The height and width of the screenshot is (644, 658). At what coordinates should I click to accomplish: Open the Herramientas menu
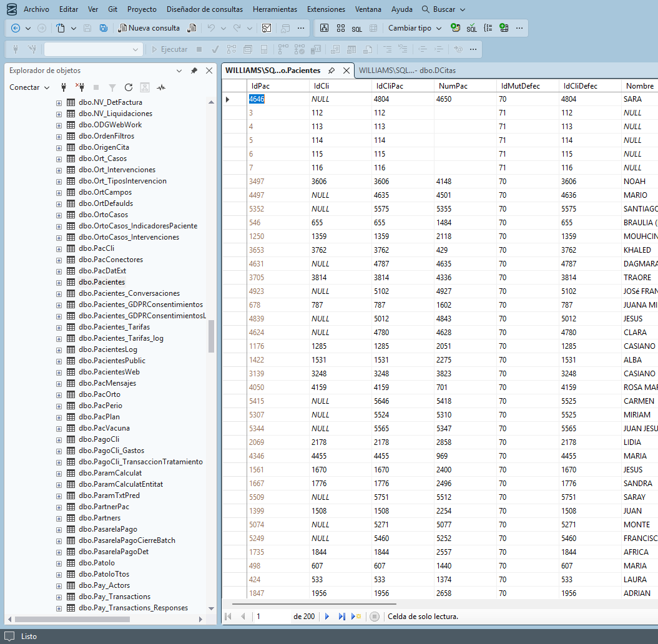(x=275, y=9)
